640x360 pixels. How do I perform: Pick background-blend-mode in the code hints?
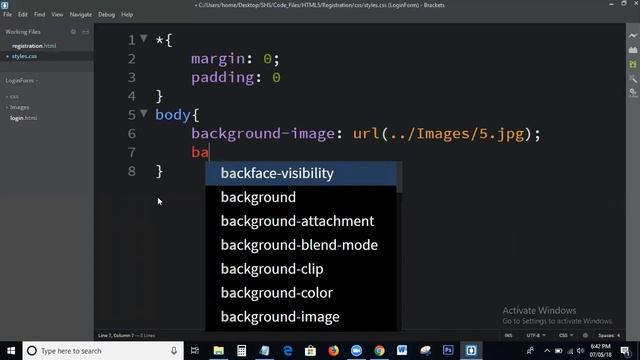click(301, 245)
